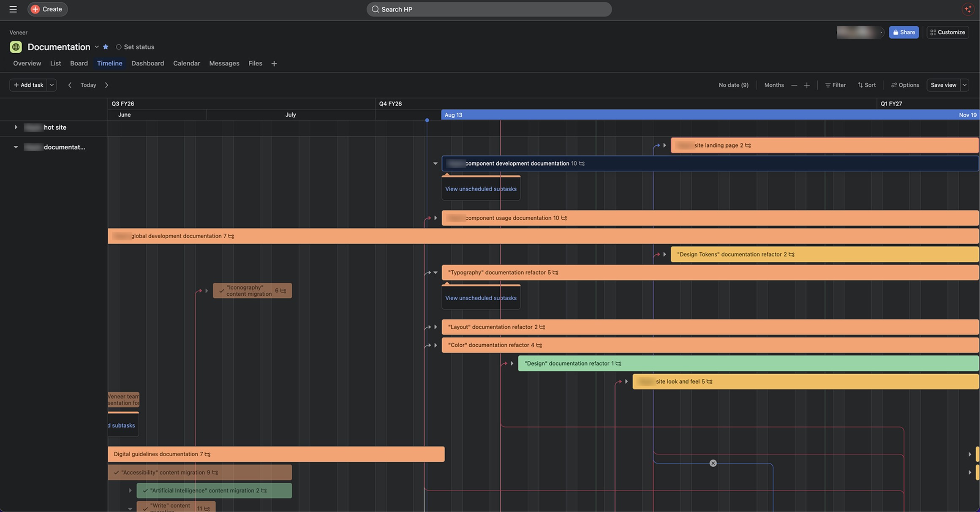Click the red plus Create icon
The image size is (980, 512).
coord(35,9)
